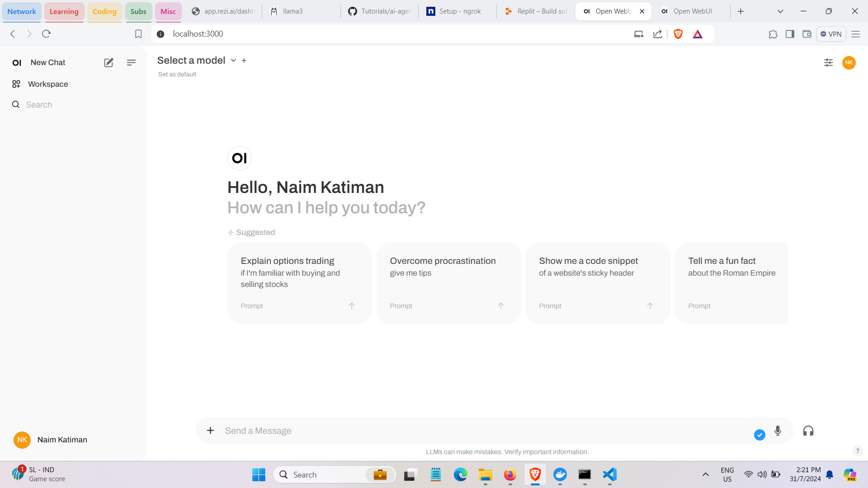The height and width of the screenshot is (488, 868).
Task: Collapse the sidebar with the menu lines icon
Action: click(131, 63)
